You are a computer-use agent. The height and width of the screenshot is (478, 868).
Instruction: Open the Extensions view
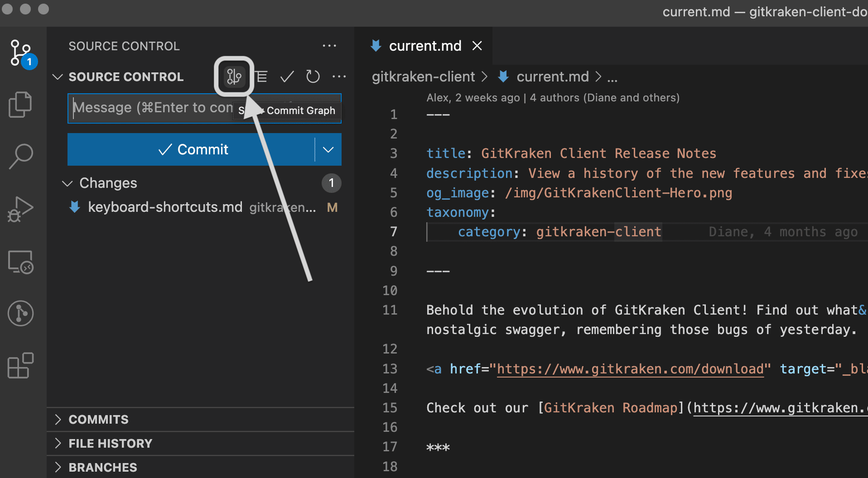(x=21, y=365)
